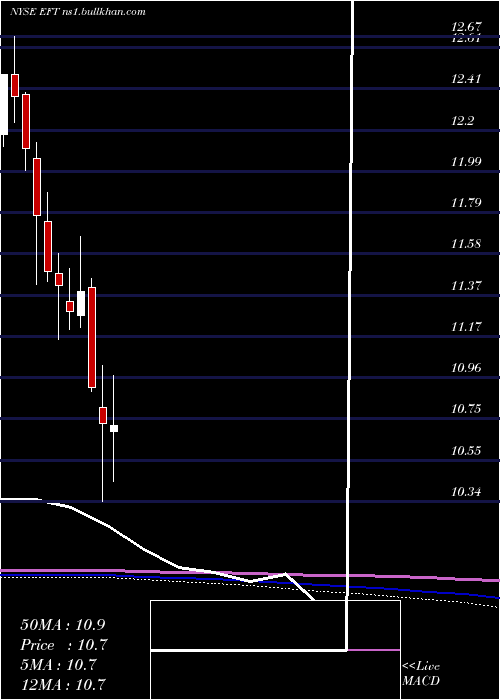500x700 pixels.
Task: Click the small white last candlestick body
Action: click(114, 429)
